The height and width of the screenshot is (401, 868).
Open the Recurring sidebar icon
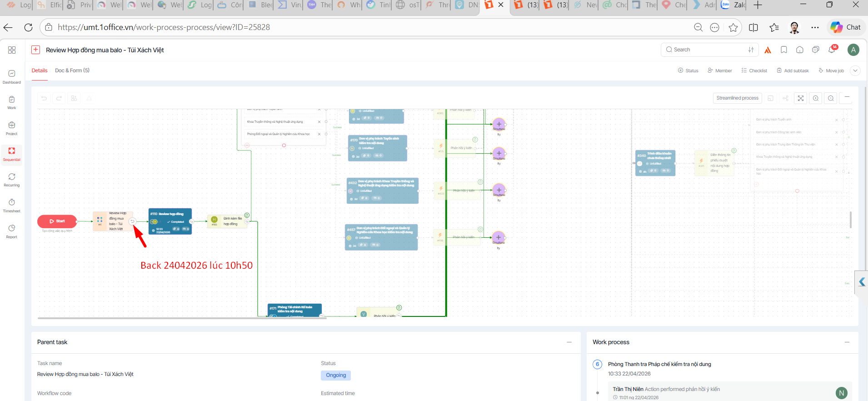(12, 179)
